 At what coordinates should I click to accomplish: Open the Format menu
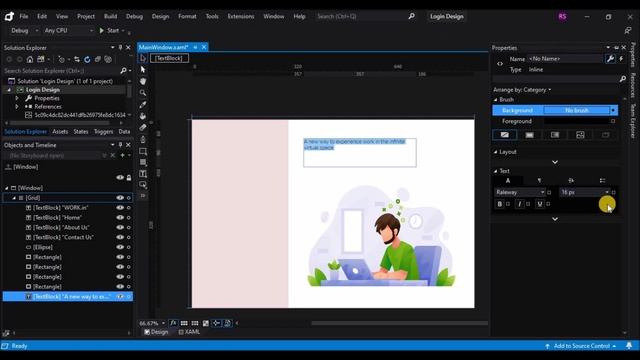click(x=187, y=16)
